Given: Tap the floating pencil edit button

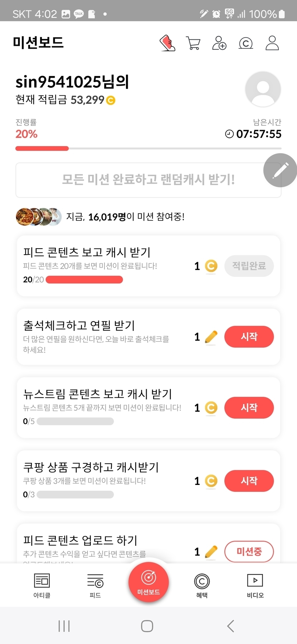Looking at the screenshot, I should 280,170.
